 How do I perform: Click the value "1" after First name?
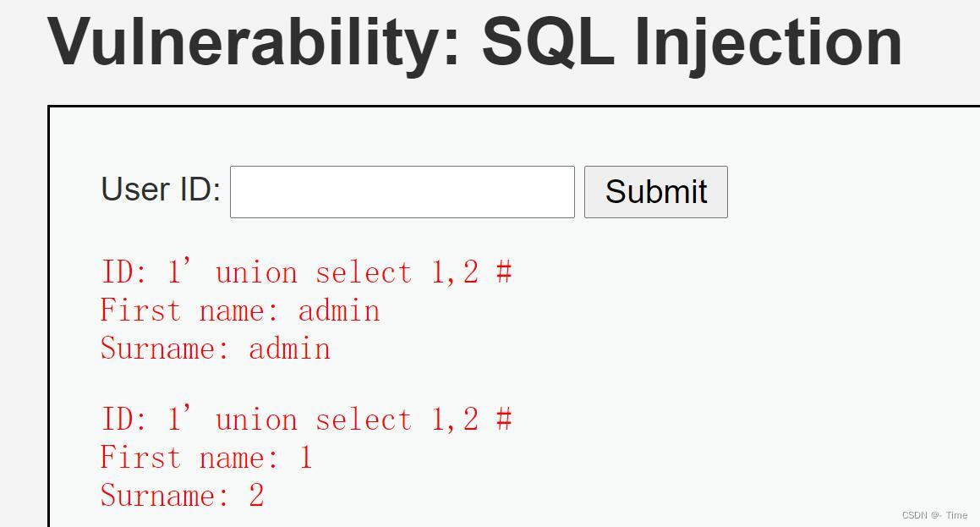[x=305, y=458]
